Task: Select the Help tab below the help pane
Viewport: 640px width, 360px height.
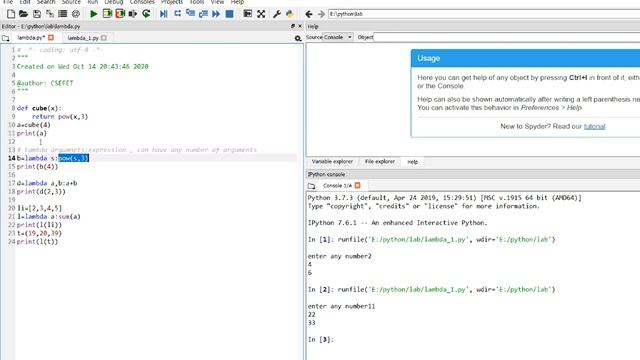Action: tap(413, 162)
